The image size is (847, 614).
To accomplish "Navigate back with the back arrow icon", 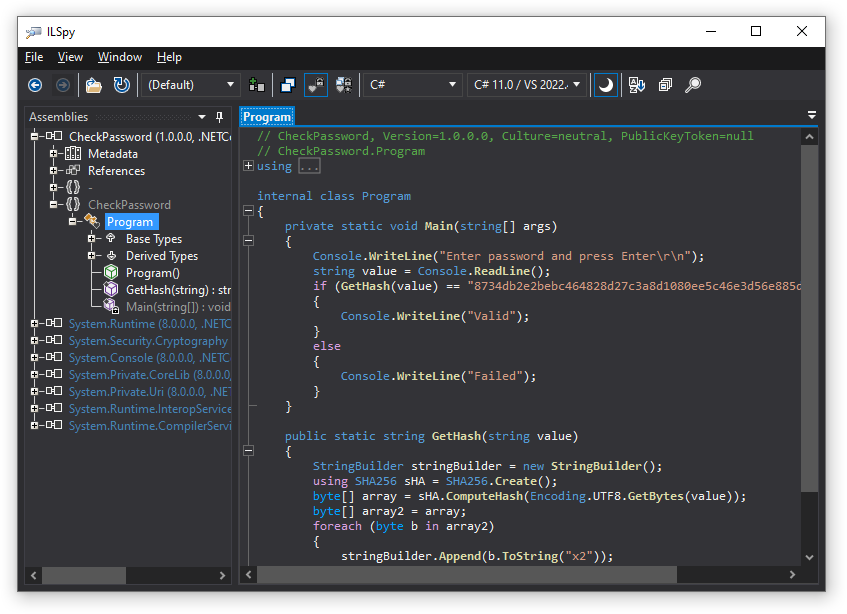I will [x=34, y=85].
